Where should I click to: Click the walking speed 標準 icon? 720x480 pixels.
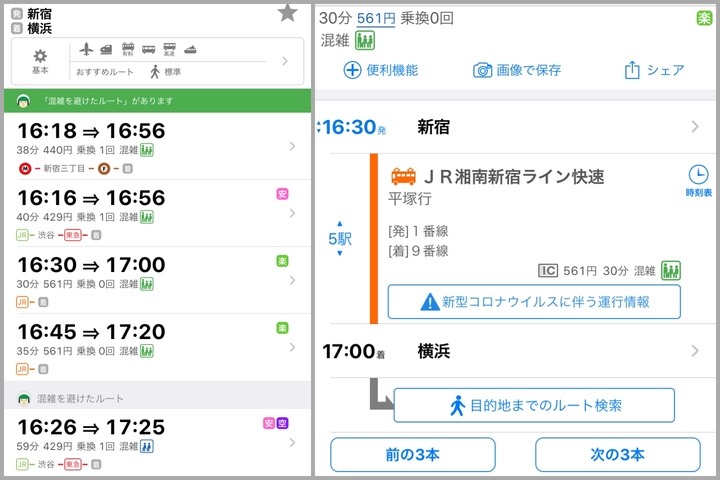pos(155,72)
